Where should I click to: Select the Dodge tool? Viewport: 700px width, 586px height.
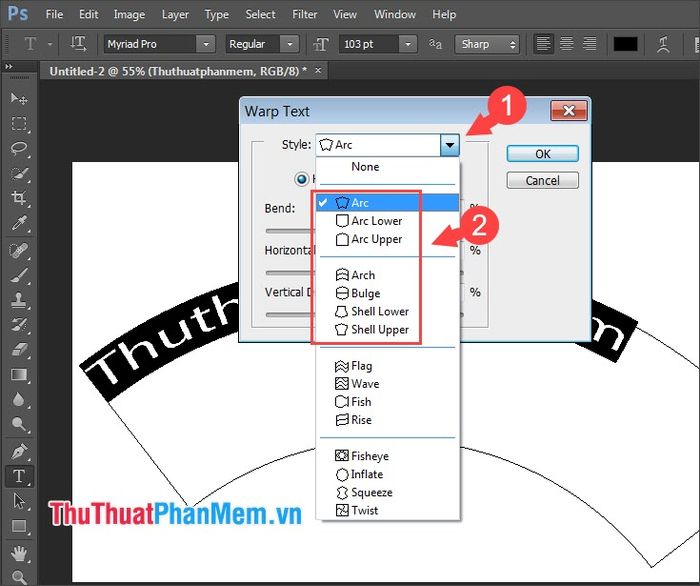click(19, 424)
